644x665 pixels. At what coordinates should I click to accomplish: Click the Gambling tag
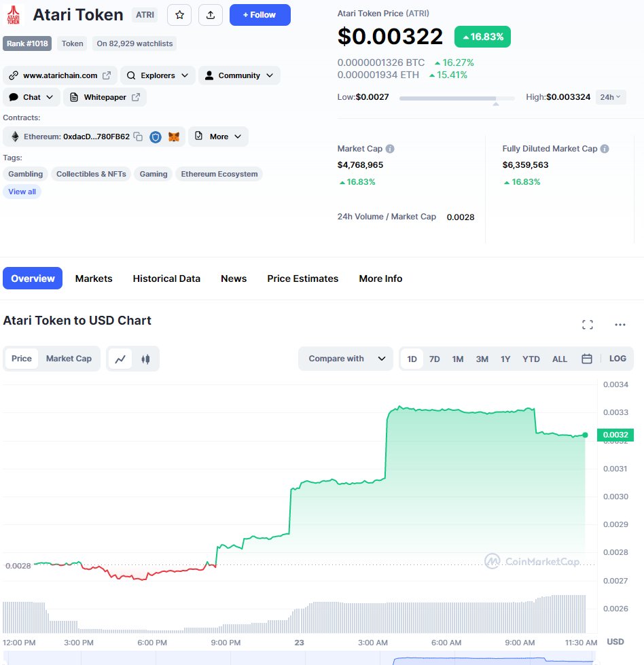point(25,174)
